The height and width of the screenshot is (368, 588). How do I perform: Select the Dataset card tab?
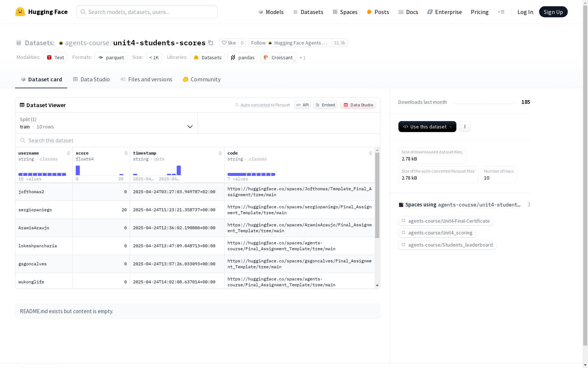[41, 79]
